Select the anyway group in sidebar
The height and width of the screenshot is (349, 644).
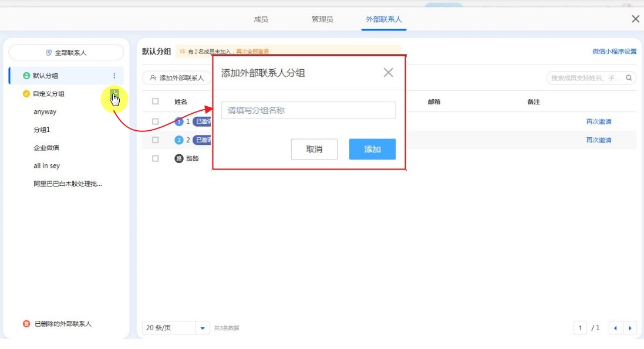[45, 112]
